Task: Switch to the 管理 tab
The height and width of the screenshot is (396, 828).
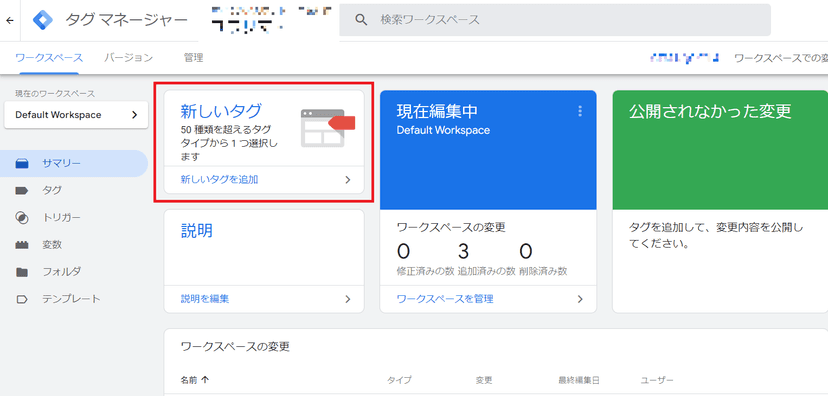Action: 194,58
